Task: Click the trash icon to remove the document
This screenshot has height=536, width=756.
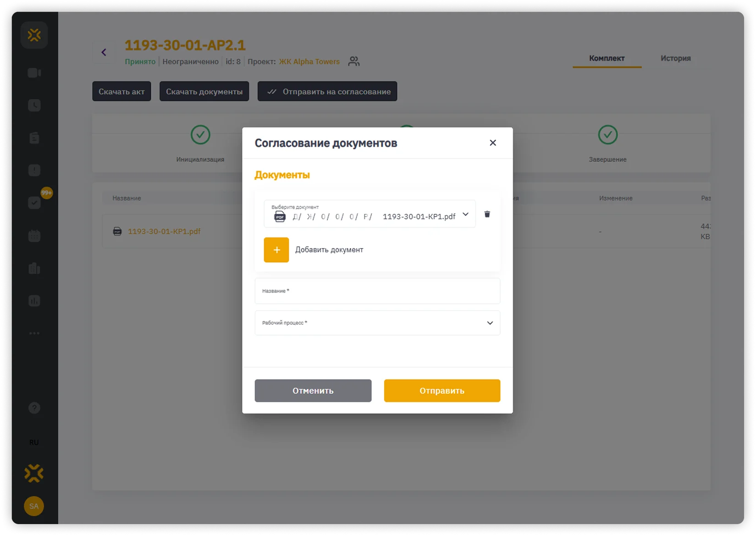Action: pyautogui.click(x=487, y=214)
